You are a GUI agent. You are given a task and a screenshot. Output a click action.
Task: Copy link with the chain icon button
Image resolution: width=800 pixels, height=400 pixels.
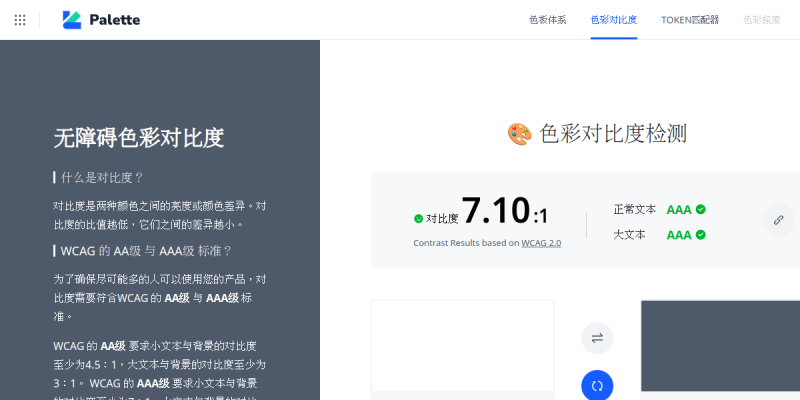[778, 220]
